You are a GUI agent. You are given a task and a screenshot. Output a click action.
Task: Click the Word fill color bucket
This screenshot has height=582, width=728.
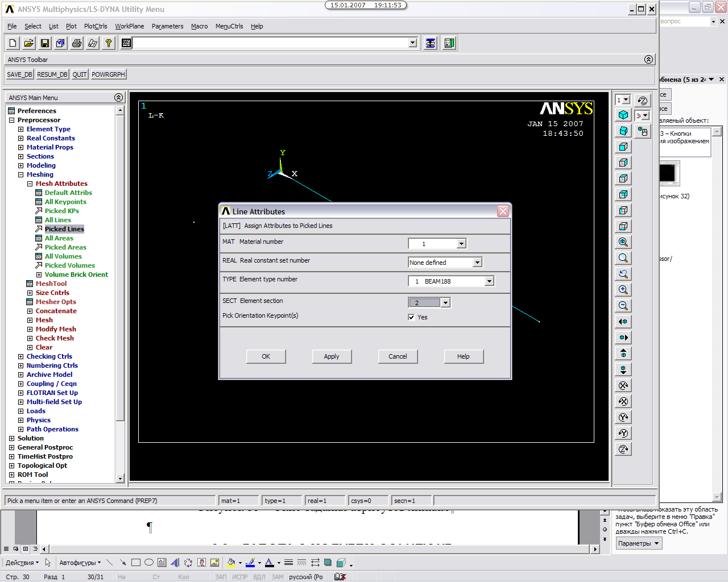231,563
